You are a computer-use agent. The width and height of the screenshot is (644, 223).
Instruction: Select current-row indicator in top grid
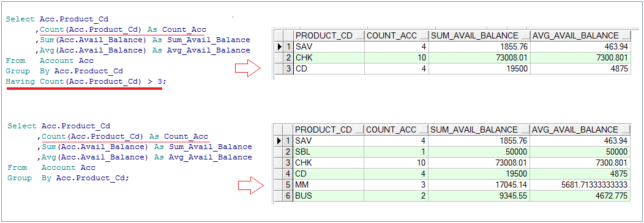(x=280, y=46)
